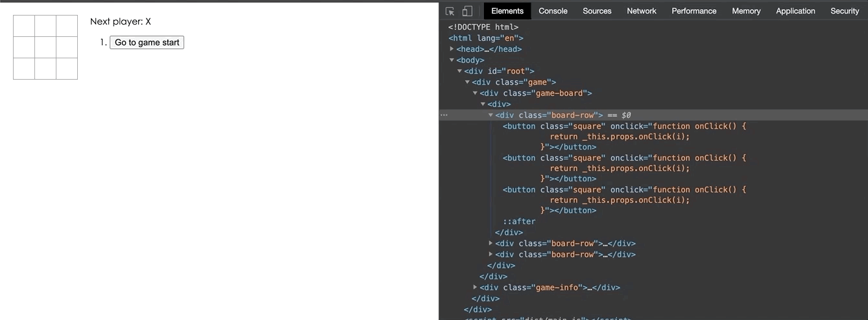
Task: Click the bottom-right tic-tac-toe square
Action: pos(67,69)
